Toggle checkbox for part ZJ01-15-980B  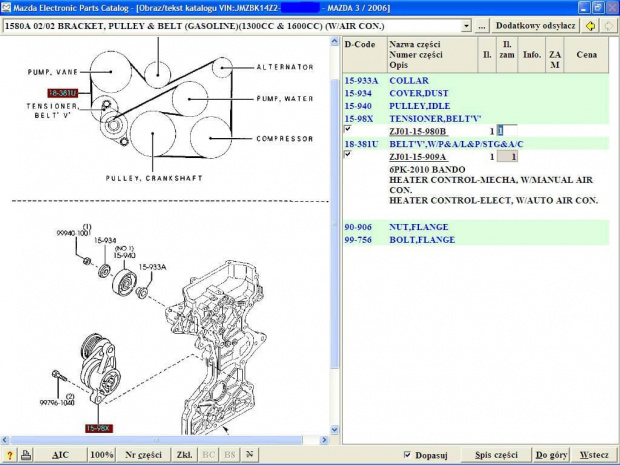348,129
